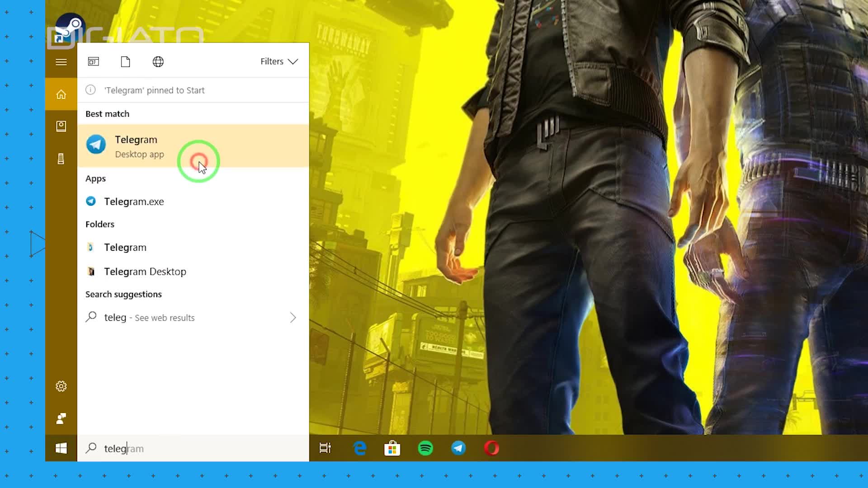Viewport: 868px width, 488px height.
Task: Select the Home icon in sidebar
Action: [x=61, y=94]
